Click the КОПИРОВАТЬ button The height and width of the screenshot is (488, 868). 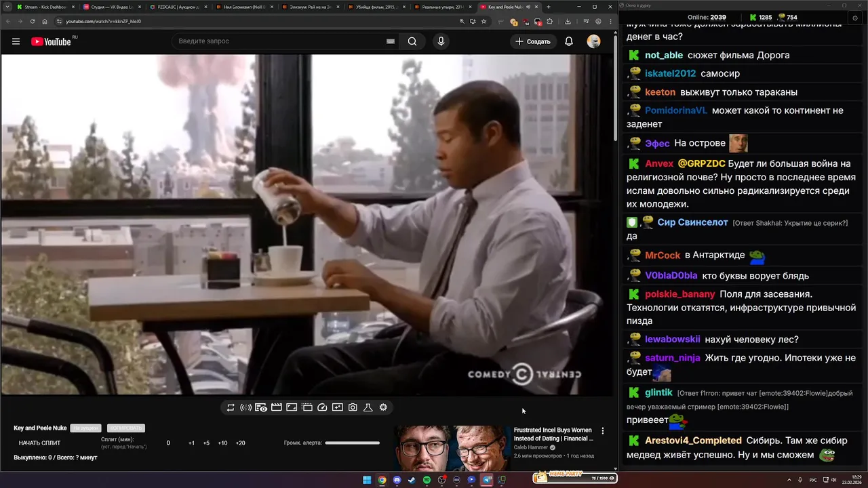(126, 428)
